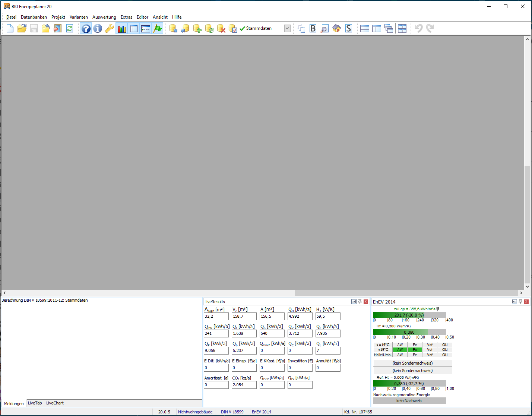532x416 pixels.
Task: Click the magnifier preview icon
Action: point(324,28)
